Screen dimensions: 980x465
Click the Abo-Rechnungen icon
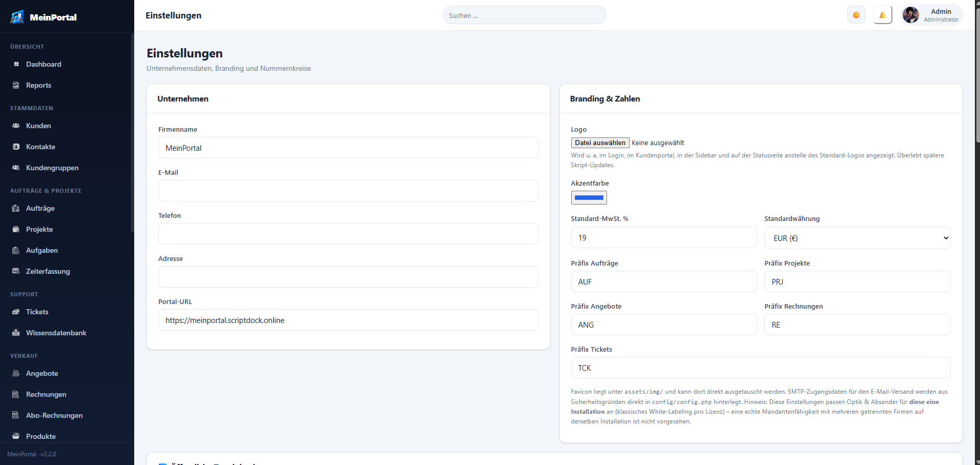16,415
